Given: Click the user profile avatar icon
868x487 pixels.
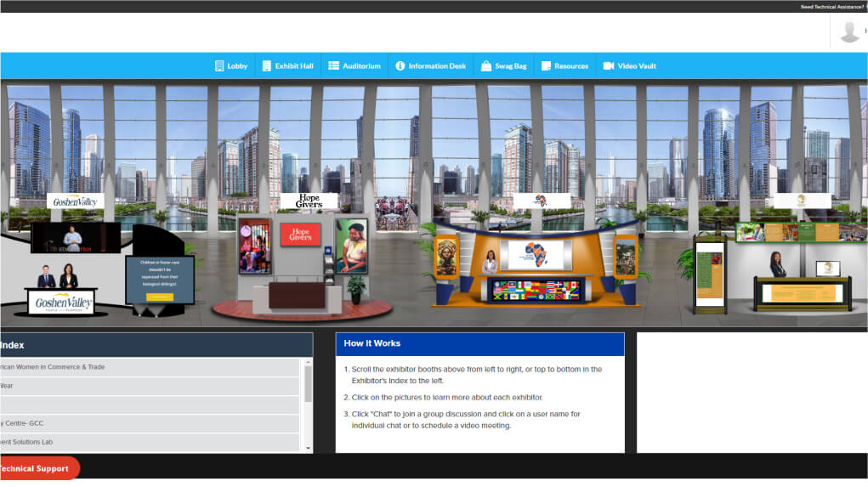Looking at the screenshot, I should 849,31.
